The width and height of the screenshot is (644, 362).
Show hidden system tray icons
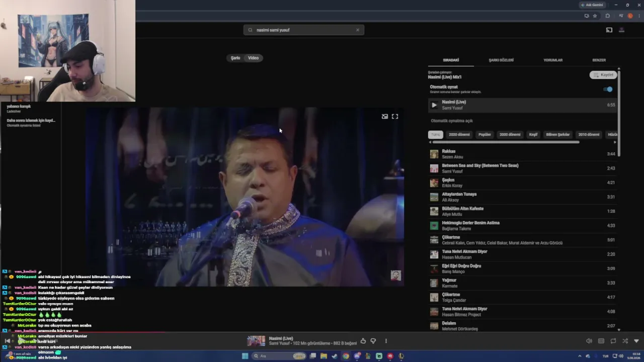coord(580,356)
